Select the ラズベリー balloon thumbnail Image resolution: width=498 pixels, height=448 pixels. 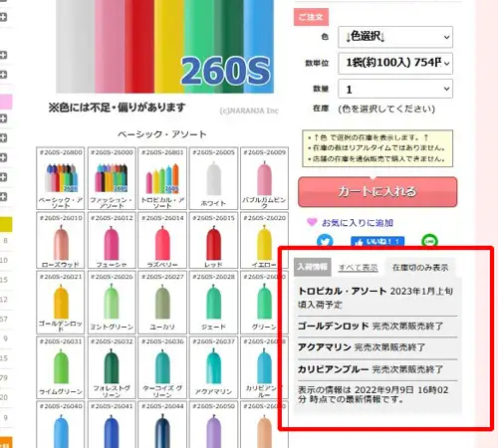[162, 240]
